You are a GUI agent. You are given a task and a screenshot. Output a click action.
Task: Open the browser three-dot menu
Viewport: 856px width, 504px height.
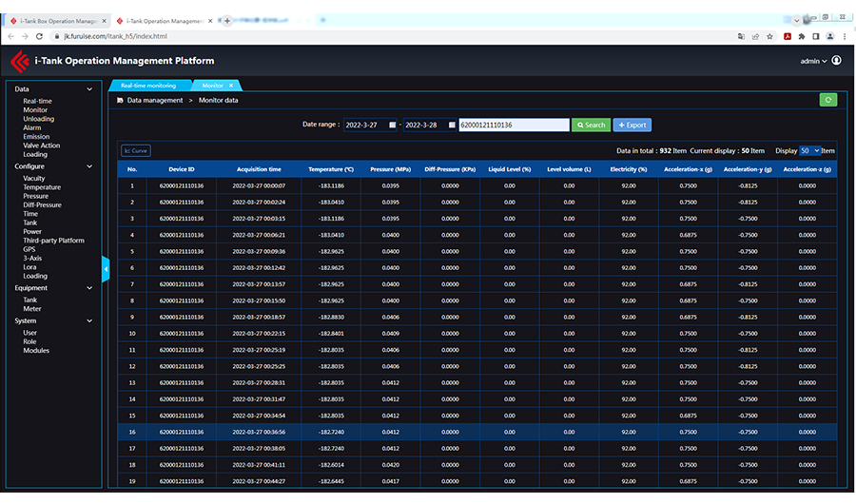click(845, 36)
